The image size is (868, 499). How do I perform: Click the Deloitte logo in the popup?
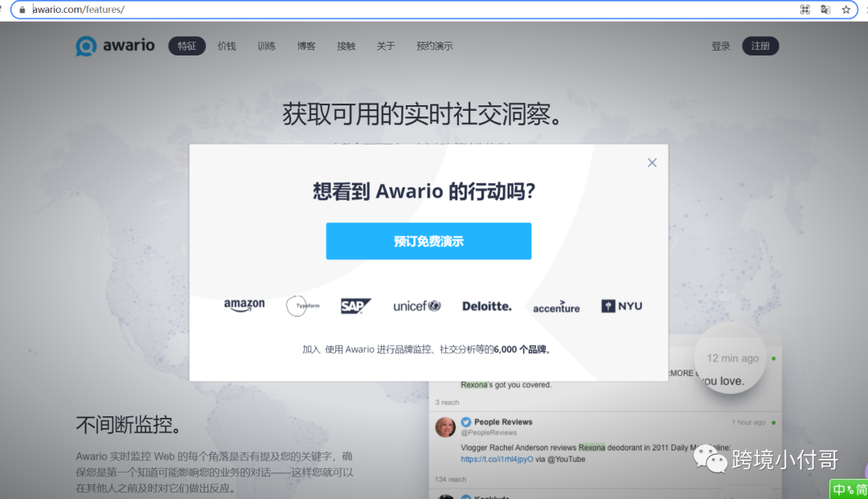coord(487,306)
